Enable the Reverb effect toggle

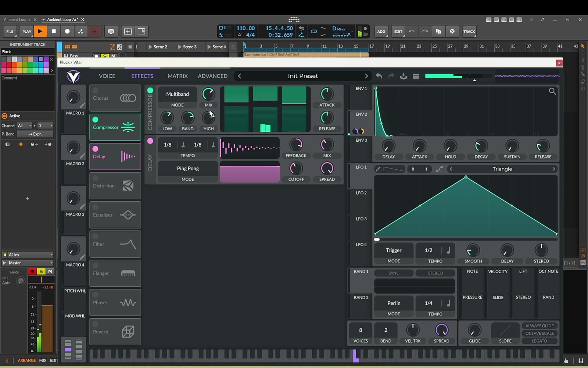pos(96,324)
